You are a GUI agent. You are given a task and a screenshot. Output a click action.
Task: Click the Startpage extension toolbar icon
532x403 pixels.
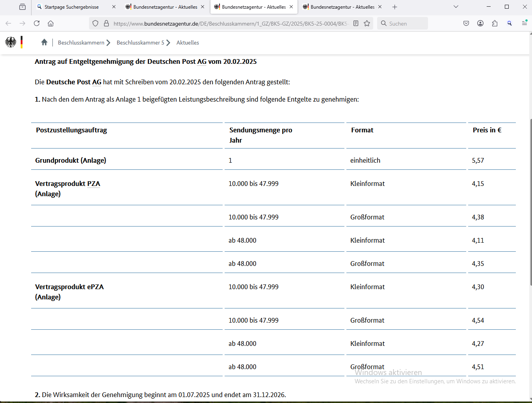click(x=510, y=23)
